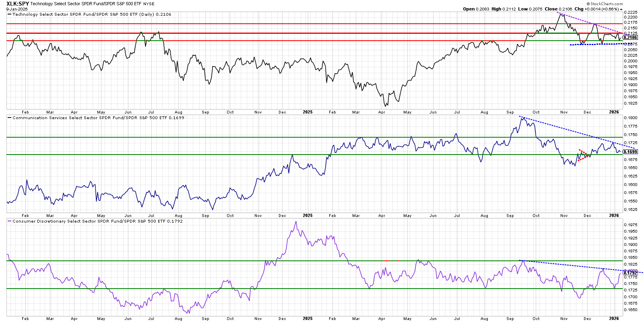The image size is (644, 322).
Task: Click 0.1750 on Communication Services panel axis
Action: tap(630, 135)
